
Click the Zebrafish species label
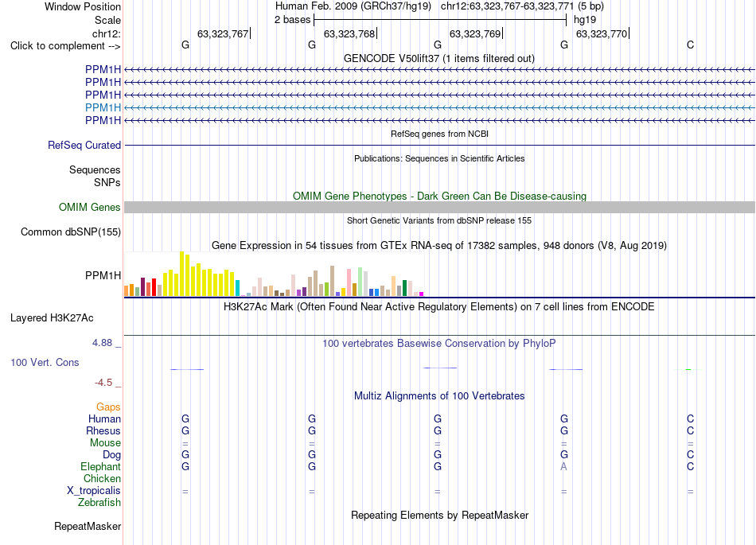(99, 502)
